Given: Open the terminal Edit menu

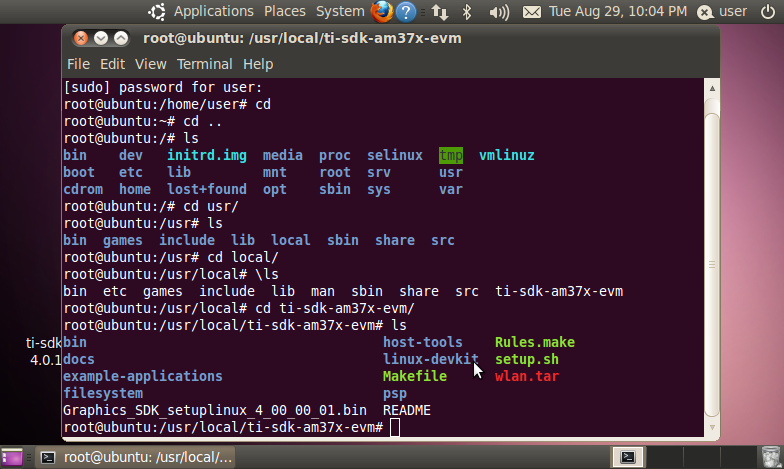Looking at the screenshot, I should tap(112, 64).
